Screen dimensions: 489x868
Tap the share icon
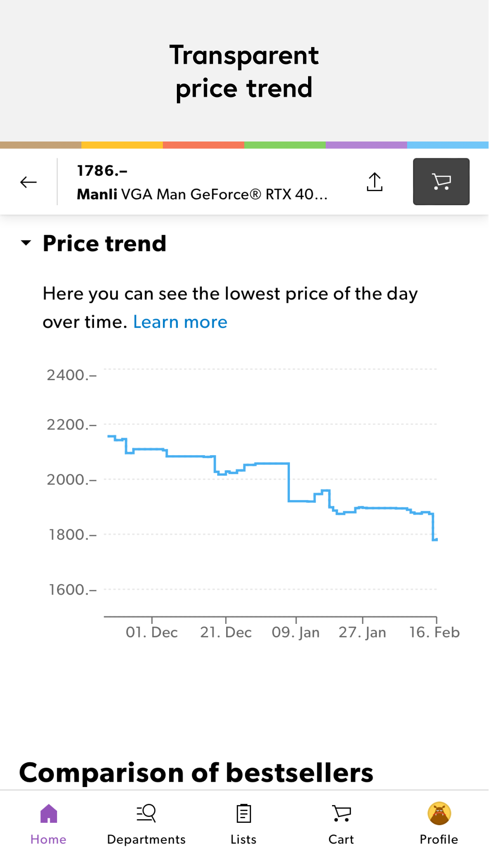375,182
